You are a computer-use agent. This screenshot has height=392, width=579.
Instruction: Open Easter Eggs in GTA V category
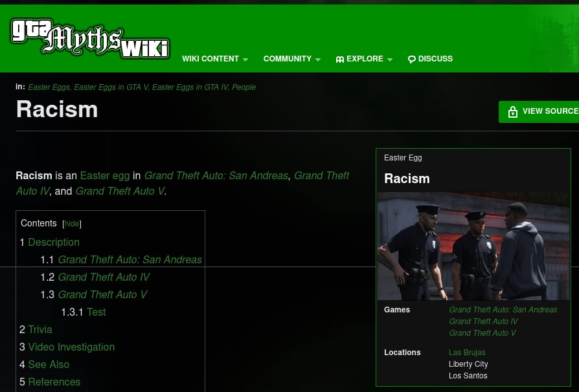(x=111, y=87)
